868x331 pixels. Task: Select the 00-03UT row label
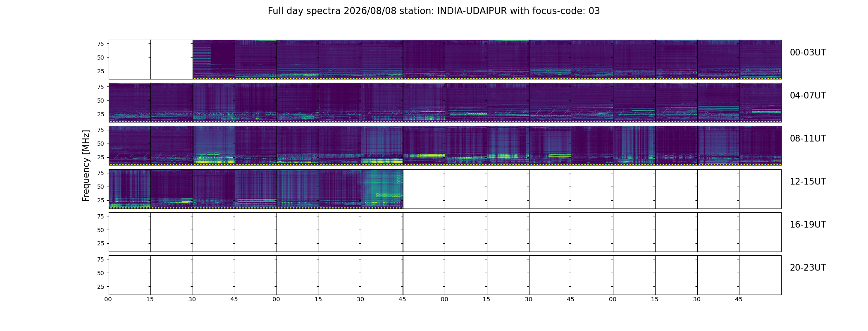808,53
